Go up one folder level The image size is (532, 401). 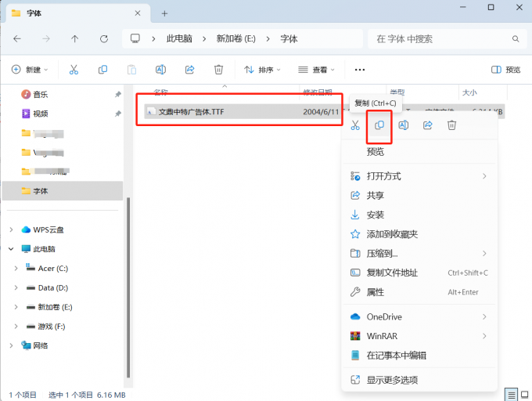74,38
